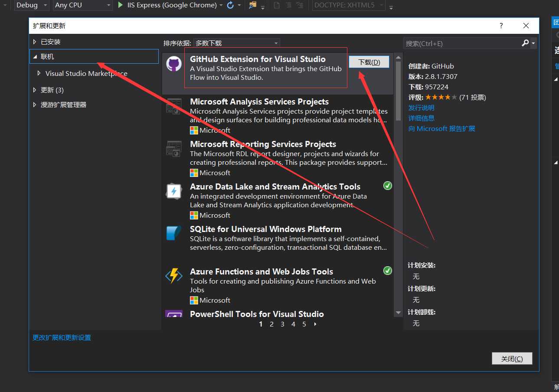This screenshot has height=392, width=559.
Task: Click Microsoft logo under Reporting Services Projects
Action: click(194, 173)
